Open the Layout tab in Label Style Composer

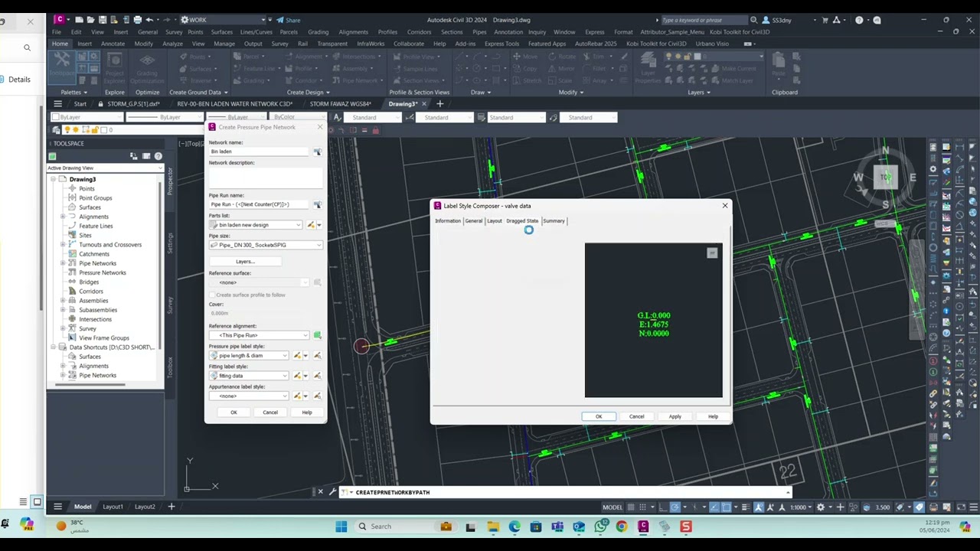click(495, 221)
